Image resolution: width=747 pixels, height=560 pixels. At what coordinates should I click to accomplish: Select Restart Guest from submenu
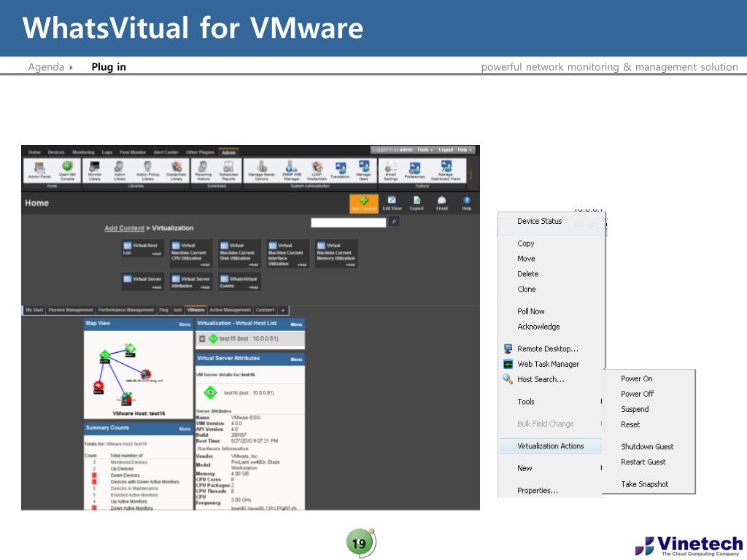click(643, 462)
